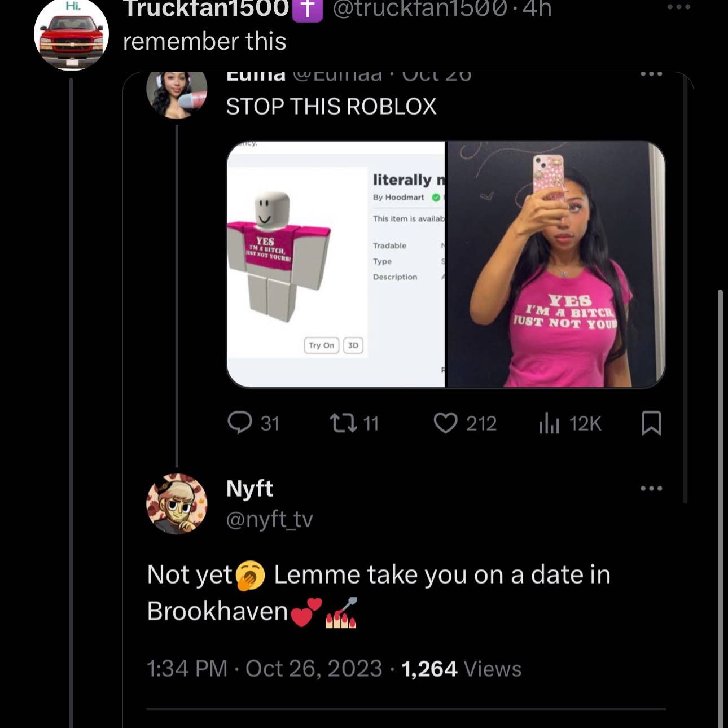Screen dimensions: 728x728
Task: Open more options on Truckfan1500's post
Action: pyautogui.click(x=678, y=7)
